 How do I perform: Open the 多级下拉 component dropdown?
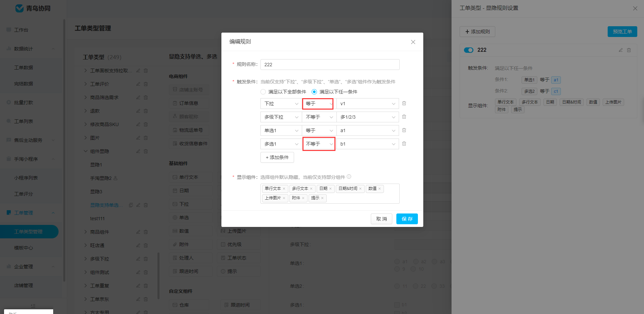pos(281,117)
